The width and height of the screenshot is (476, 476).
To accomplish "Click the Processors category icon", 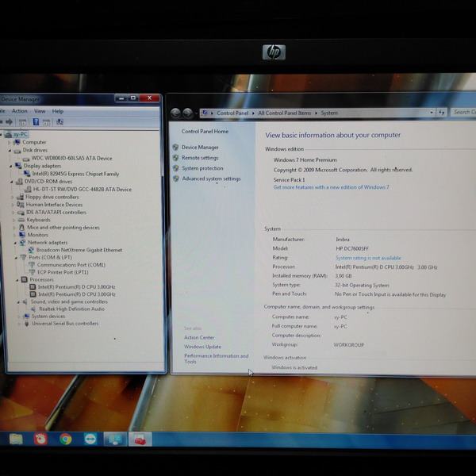I will pyautogui.click(x=25, y=279).
